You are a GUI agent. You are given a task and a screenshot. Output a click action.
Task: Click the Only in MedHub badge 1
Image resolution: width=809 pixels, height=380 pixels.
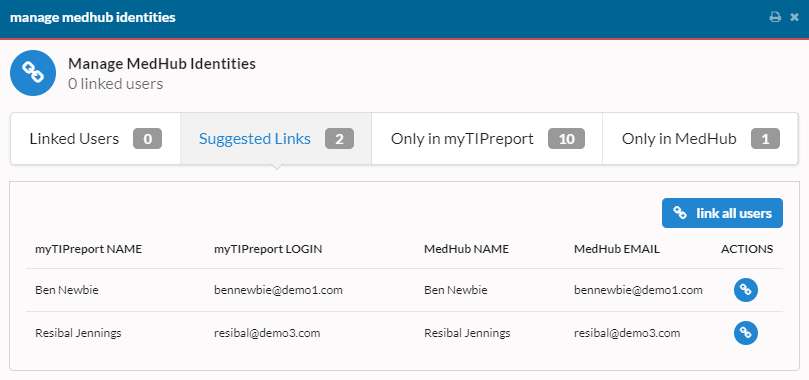765,139
